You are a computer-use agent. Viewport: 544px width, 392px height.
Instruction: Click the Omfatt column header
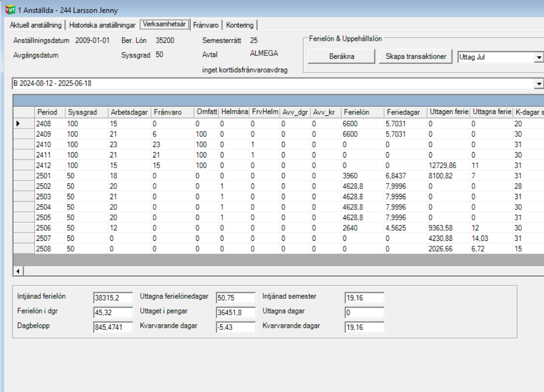(x=207, y=112)
